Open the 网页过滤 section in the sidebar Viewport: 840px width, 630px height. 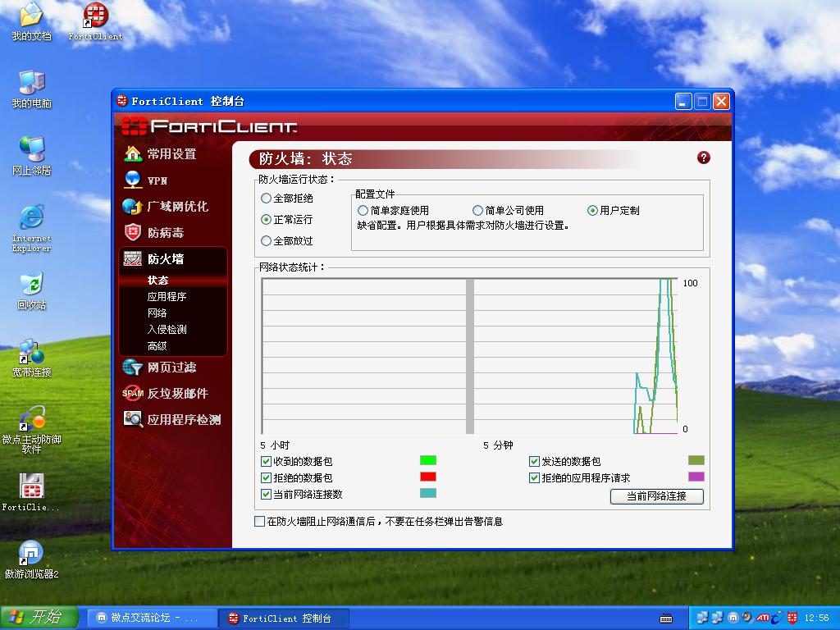(160, 367)
